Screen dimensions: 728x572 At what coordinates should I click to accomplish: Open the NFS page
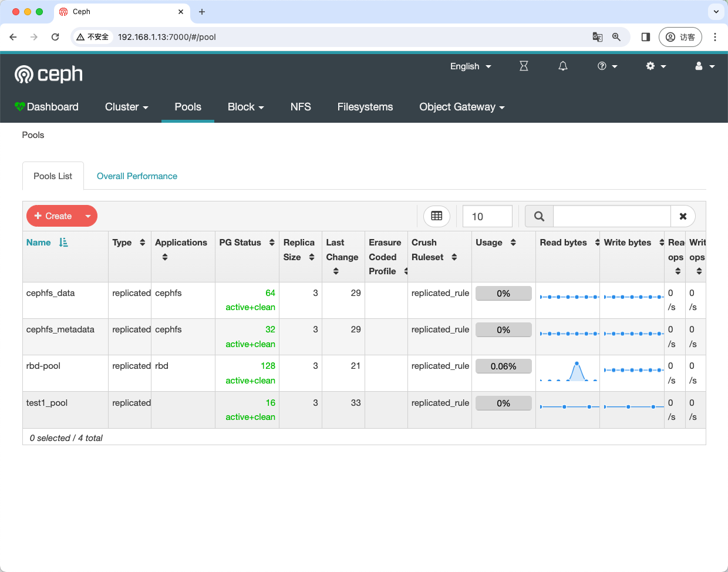pos(301,107)
